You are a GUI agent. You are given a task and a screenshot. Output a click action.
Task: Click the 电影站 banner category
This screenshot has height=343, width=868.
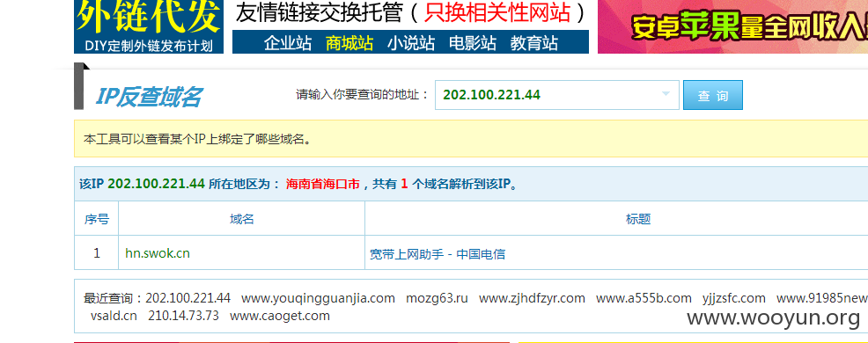coord(473,43)
